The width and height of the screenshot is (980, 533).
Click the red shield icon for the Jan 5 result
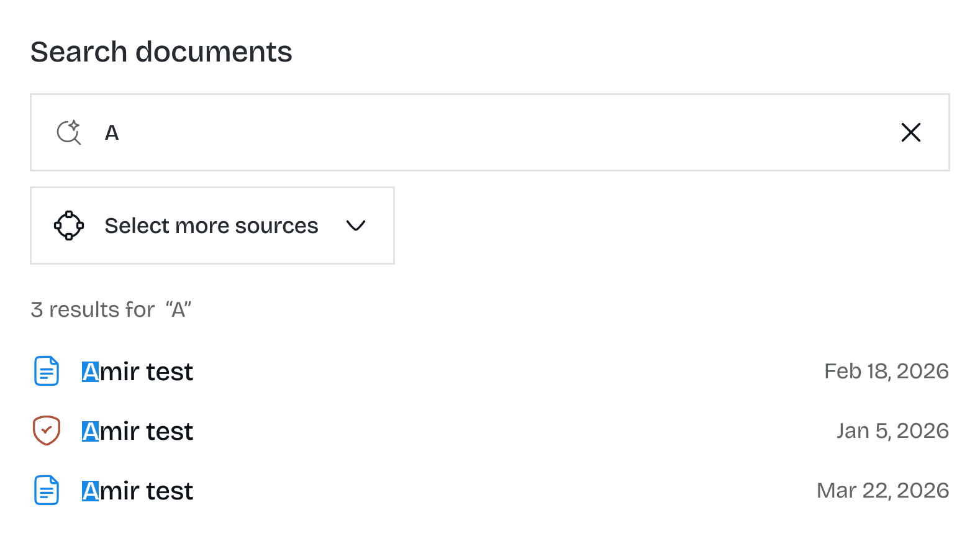pyautogui.click(x=47, y=430)
